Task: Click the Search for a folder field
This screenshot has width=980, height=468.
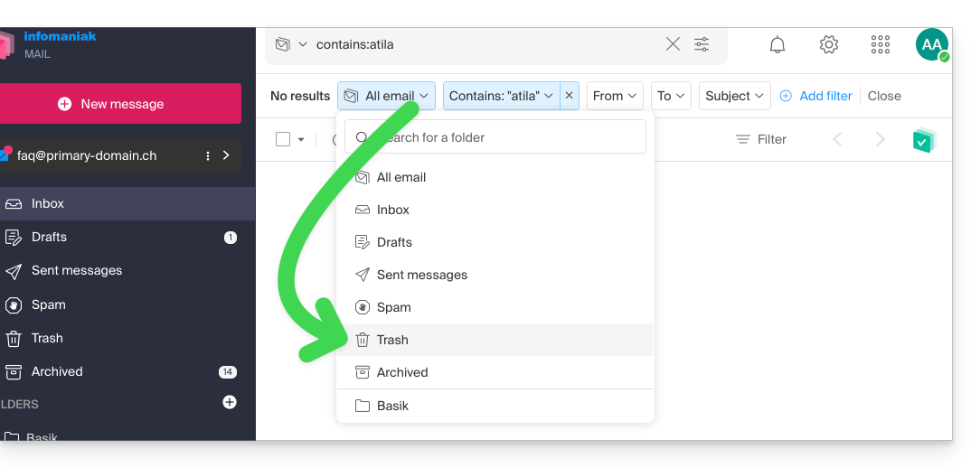Action: pos(506,137)
